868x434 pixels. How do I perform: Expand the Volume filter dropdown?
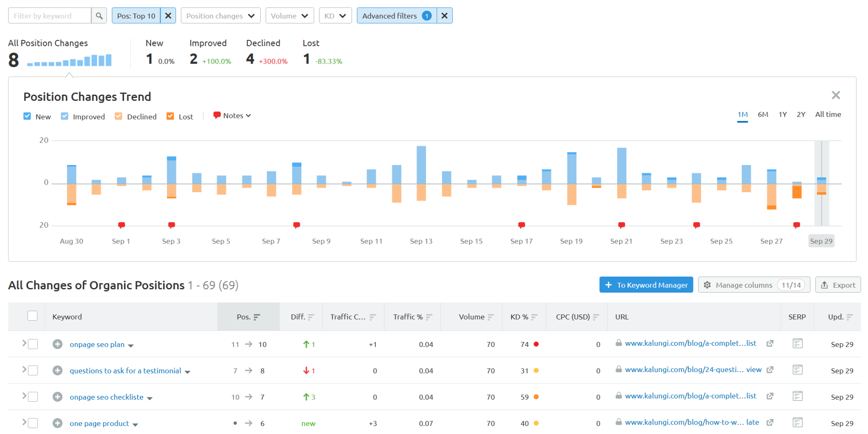point(289,16)
